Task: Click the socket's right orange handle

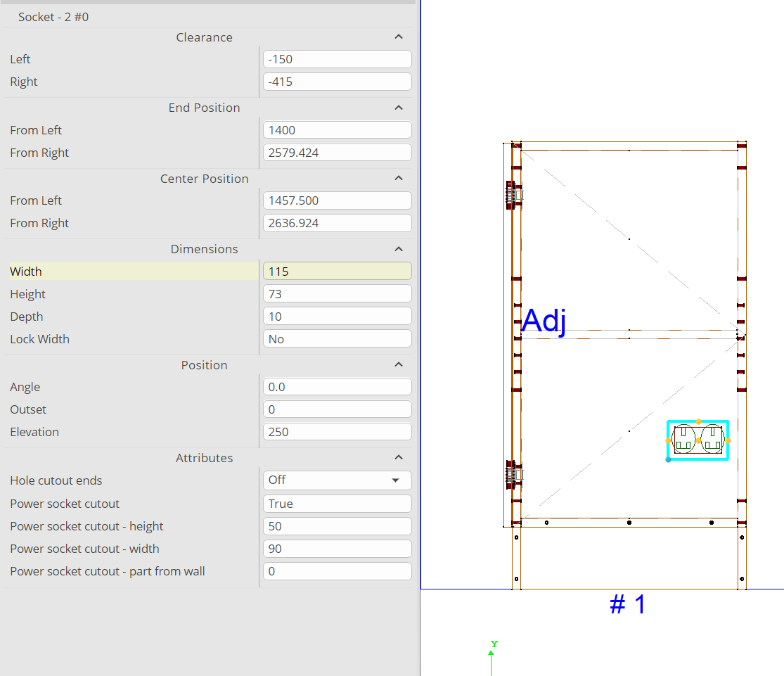Action: [x=728, y=441]
